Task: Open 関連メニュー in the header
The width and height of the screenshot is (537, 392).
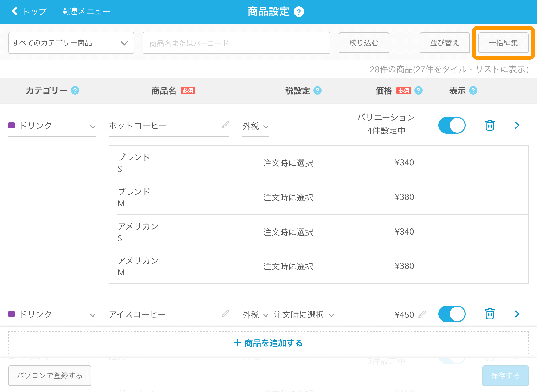Action: click(x=85, y=11)
